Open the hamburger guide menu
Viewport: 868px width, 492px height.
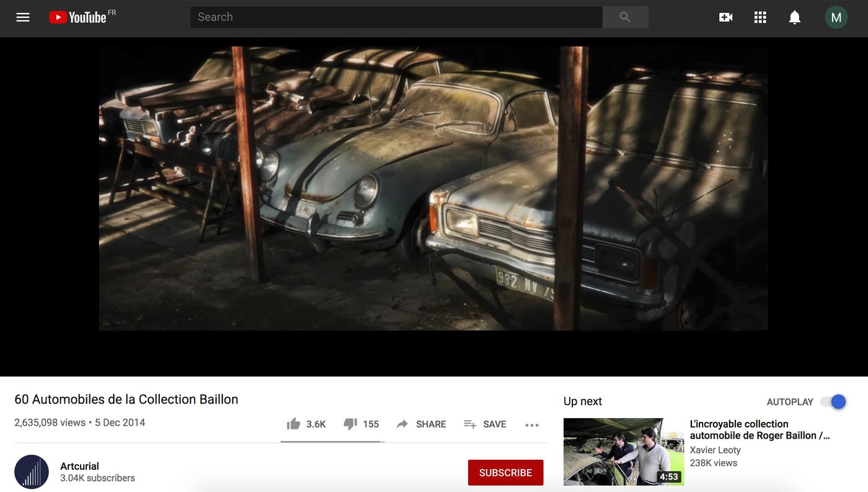[x=23, y=17]
